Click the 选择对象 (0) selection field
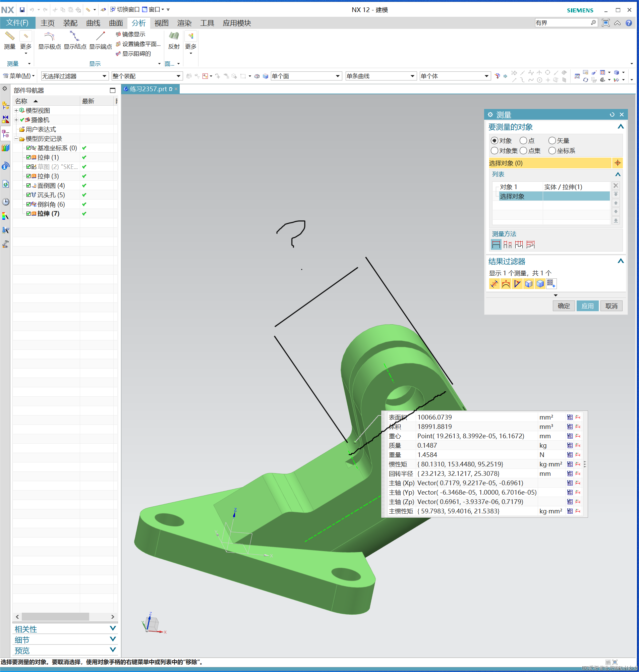The image size is (639, 672). point(550,163)
